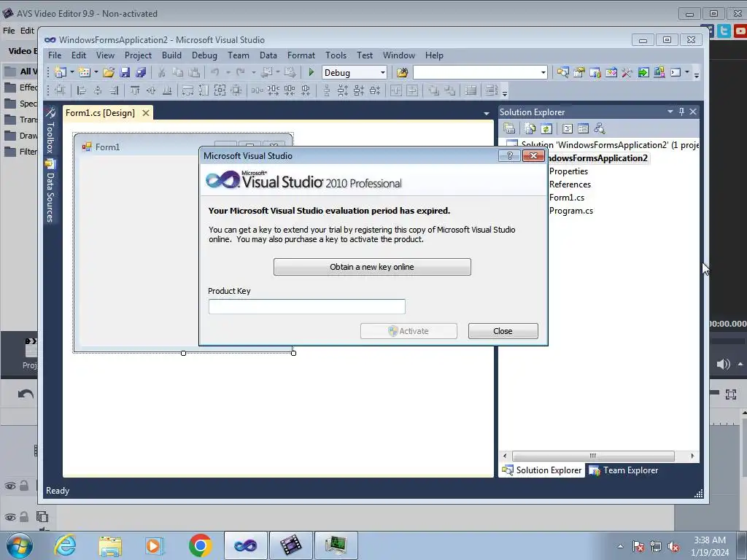
Task: Open the Properties Window toolbar icon
Action: point(578,72)
